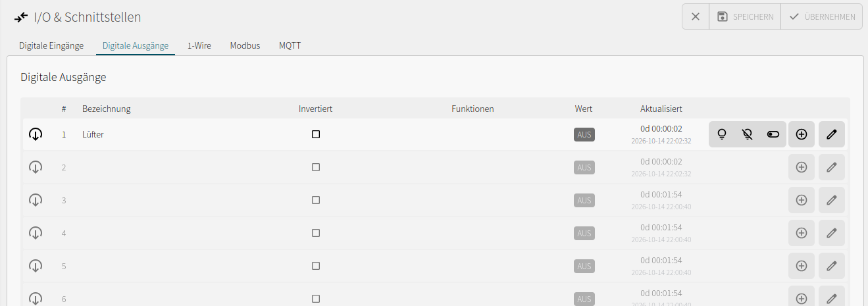
Task: Click the Übernehmen button
Action: pyautogui.click(x=822, y=16)
